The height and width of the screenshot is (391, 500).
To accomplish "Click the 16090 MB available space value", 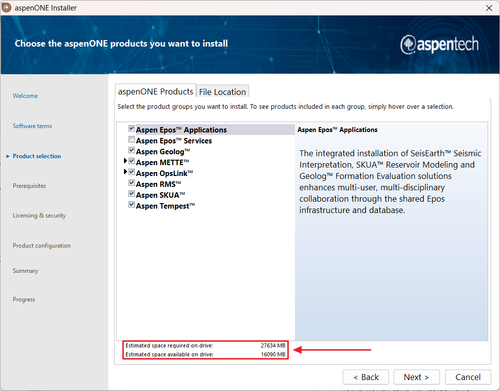I will pyautogui.click(x=273, y=354).
